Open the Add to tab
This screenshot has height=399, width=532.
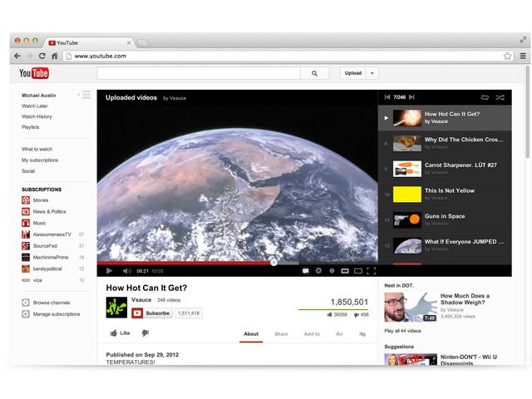(312, 334)
